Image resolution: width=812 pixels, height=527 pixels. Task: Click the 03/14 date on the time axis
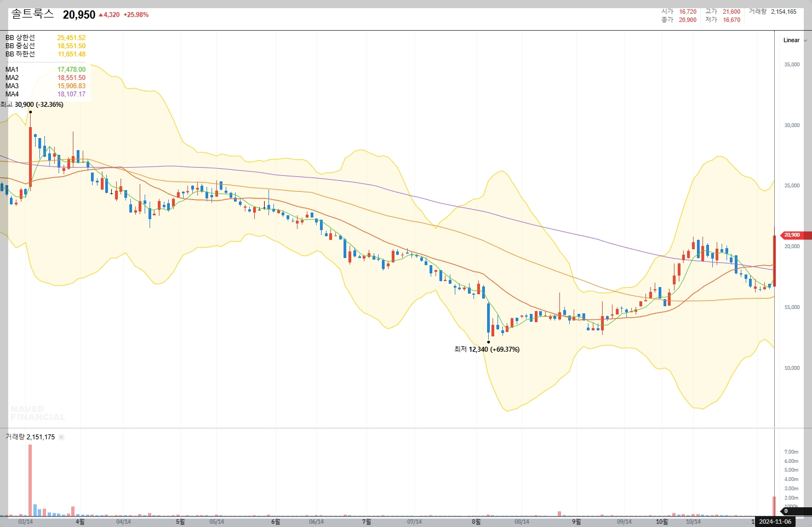25,522
